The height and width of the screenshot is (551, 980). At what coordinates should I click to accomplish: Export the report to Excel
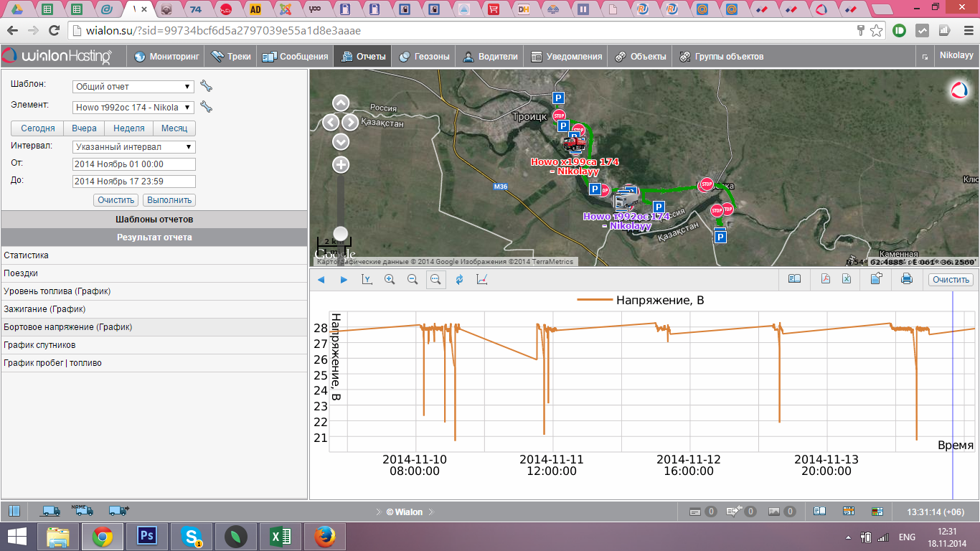point(847,280)
